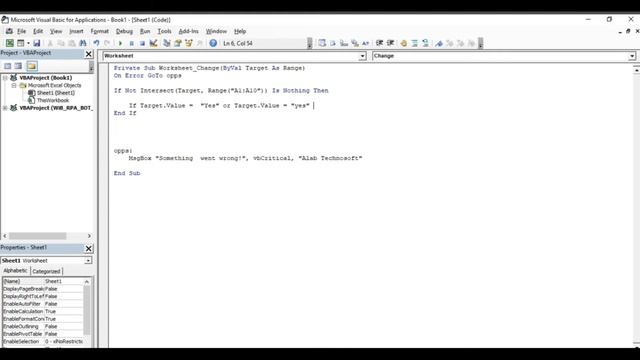Switch to the Categorized properties tab

pos(46,271)
